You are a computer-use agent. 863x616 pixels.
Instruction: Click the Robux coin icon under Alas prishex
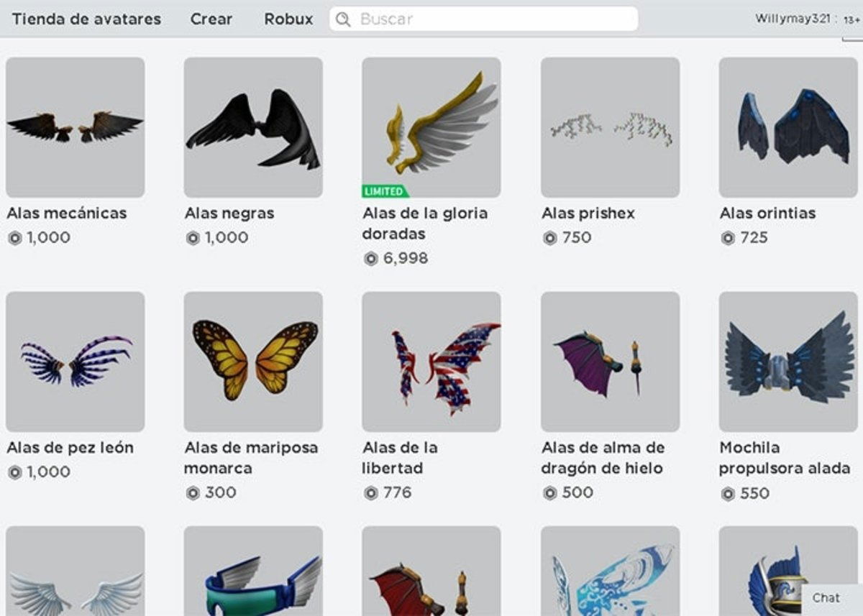pos(549,237)
